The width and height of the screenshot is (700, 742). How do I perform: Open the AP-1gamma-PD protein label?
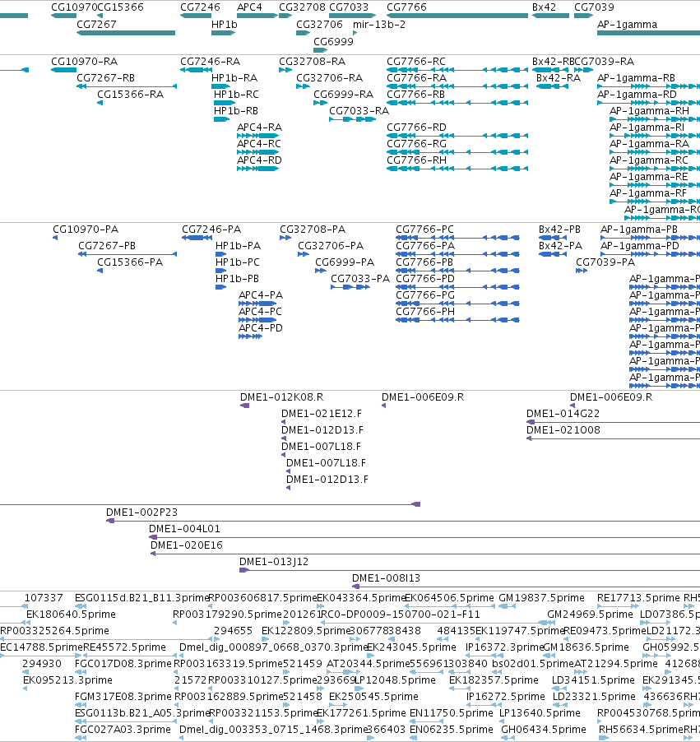tap(640, 246)
